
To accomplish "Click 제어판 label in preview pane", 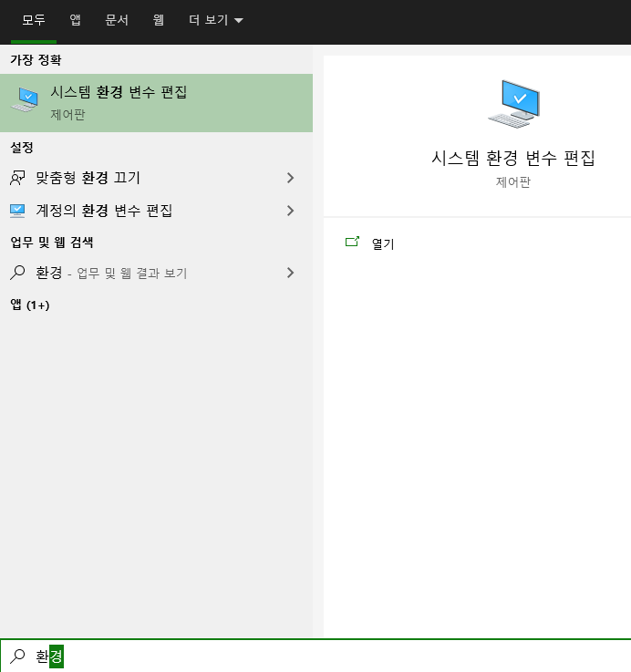I will 513,182.
